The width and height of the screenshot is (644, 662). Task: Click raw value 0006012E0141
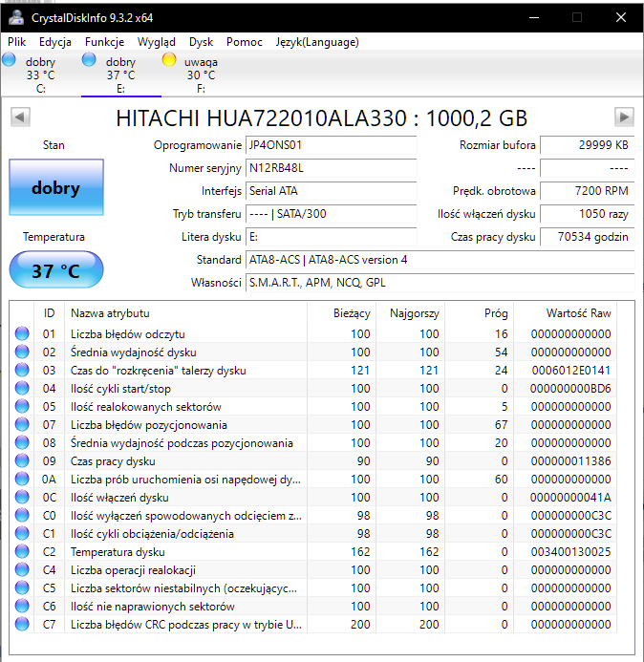coord(571,371)
